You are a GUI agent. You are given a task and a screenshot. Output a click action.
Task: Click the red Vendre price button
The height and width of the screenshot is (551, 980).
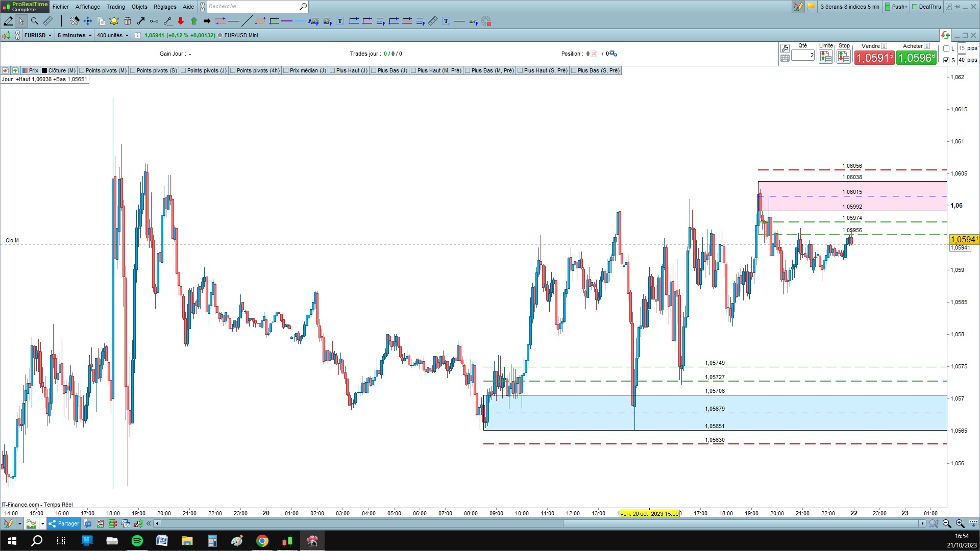(x=874, y=58)
